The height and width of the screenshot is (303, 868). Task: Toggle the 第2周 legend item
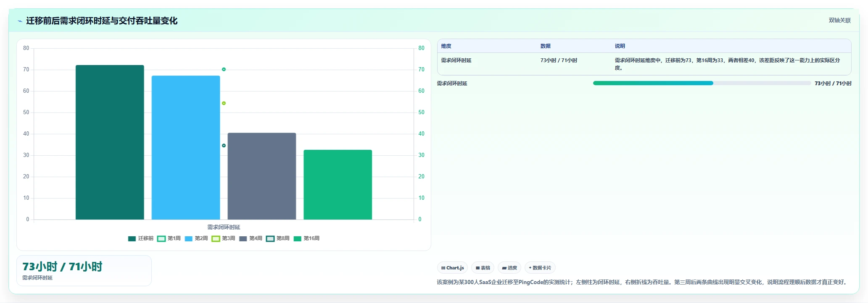pyautogui.click(x=196, y=238)
